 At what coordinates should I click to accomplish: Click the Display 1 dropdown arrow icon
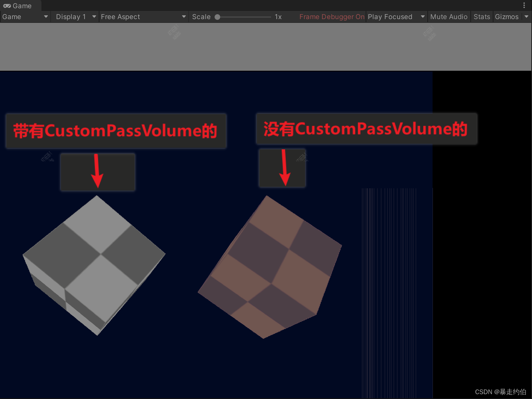[94, 16]
